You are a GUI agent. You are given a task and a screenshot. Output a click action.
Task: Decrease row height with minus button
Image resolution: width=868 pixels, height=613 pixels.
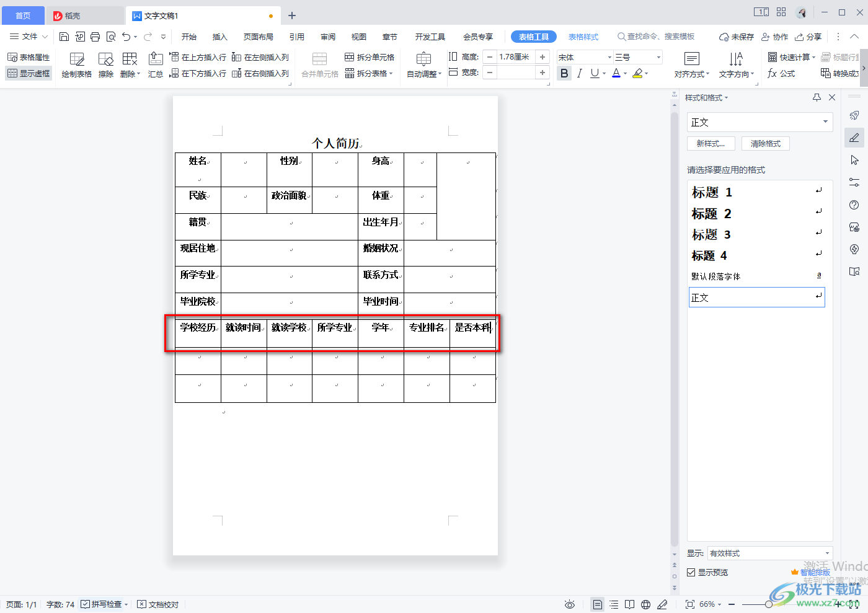click(490, 57)
